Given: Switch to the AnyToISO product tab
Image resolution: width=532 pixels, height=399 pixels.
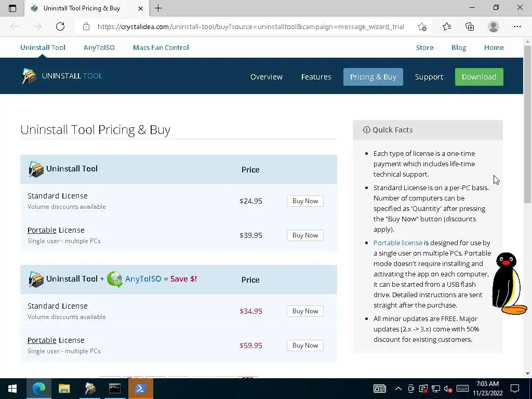Looking at the screenshot, I should click(x=99, y=47).
